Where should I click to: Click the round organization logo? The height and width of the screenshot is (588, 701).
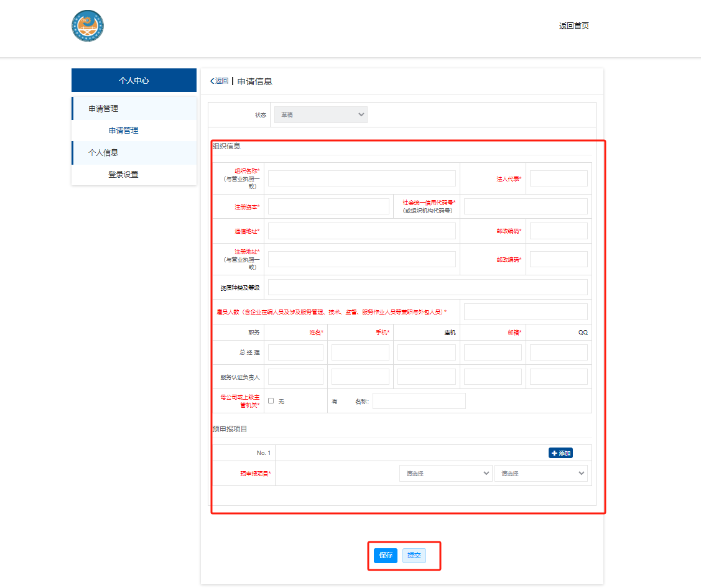(x=88, y=26)
